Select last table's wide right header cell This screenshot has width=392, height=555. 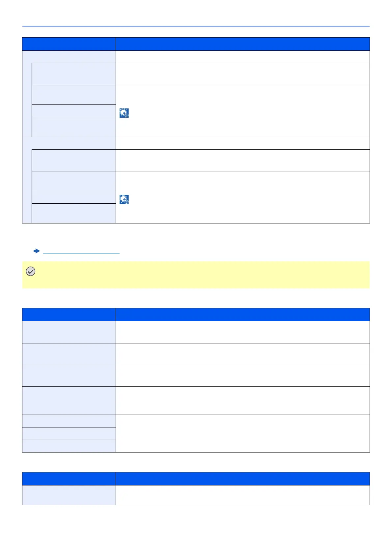point(243,479)
